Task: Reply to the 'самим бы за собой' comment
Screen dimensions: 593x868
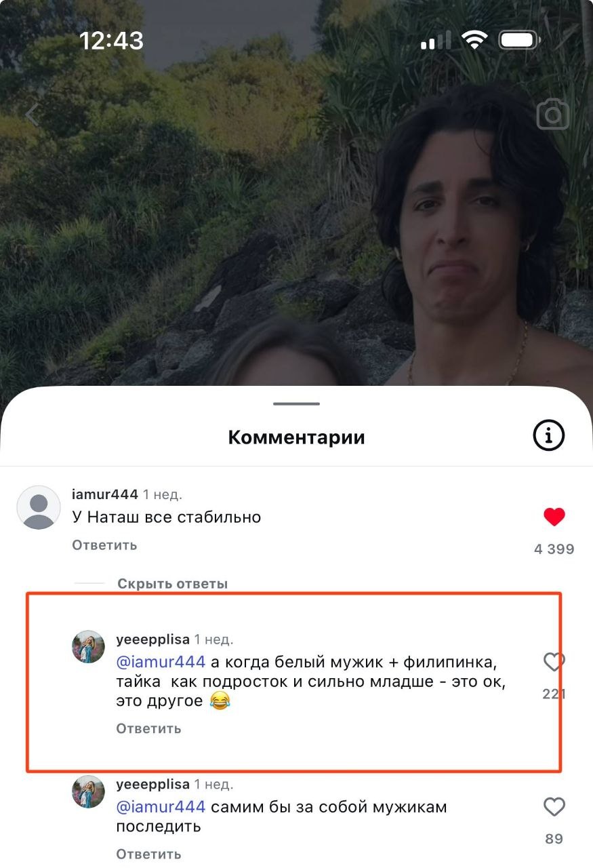Action: [x=148, y=854]
